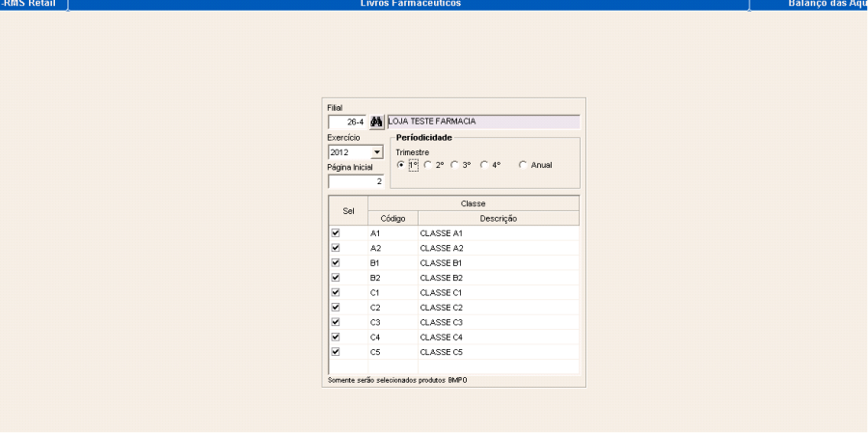Image resolution: width=868 pixels, height=433 pixels.
Task: Expand the Exercício year dropdown
Action: [377, 152]
